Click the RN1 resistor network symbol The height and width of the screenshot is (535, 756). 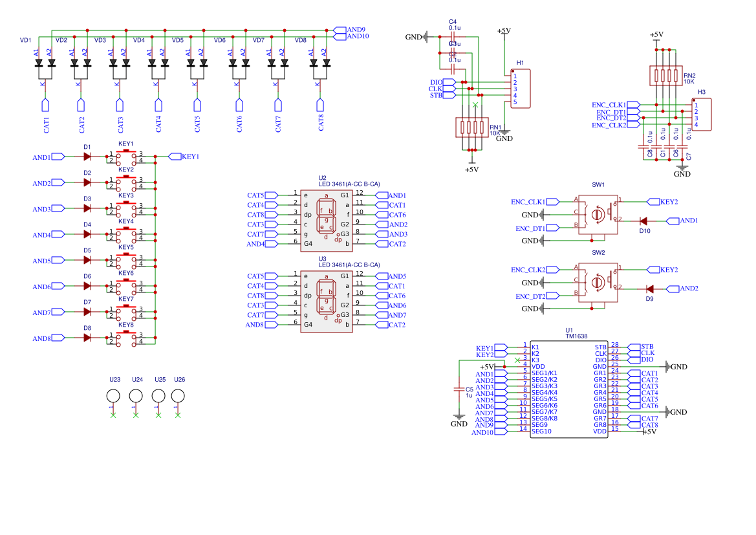472,127
